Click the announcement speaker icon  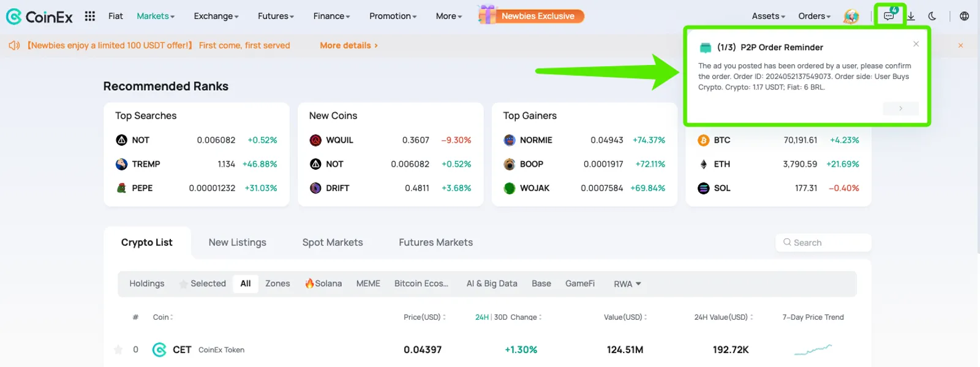[x=14, y=45]
